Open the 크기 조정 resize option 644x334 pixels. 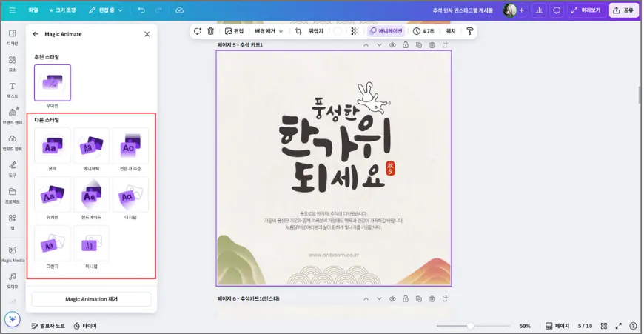(62, 10)
